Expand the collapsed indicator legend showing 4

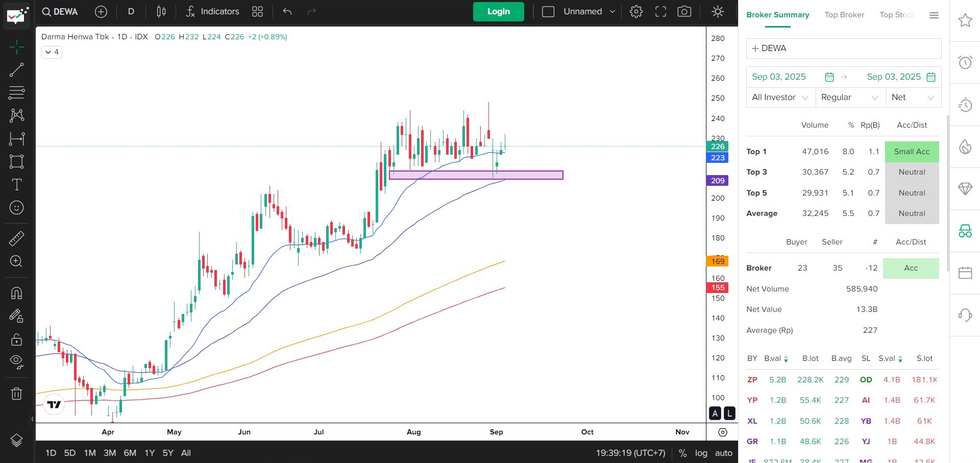52,52
